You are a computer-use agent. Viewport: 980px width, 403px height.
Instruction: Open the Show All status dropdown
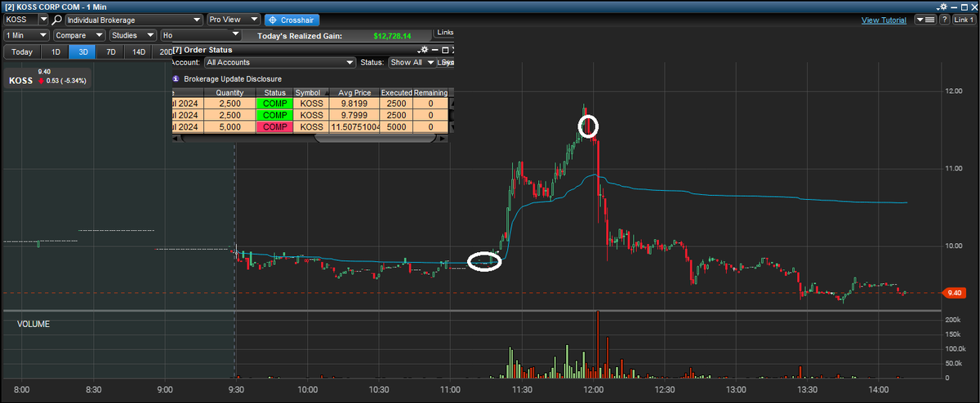[x=412, y=62]
